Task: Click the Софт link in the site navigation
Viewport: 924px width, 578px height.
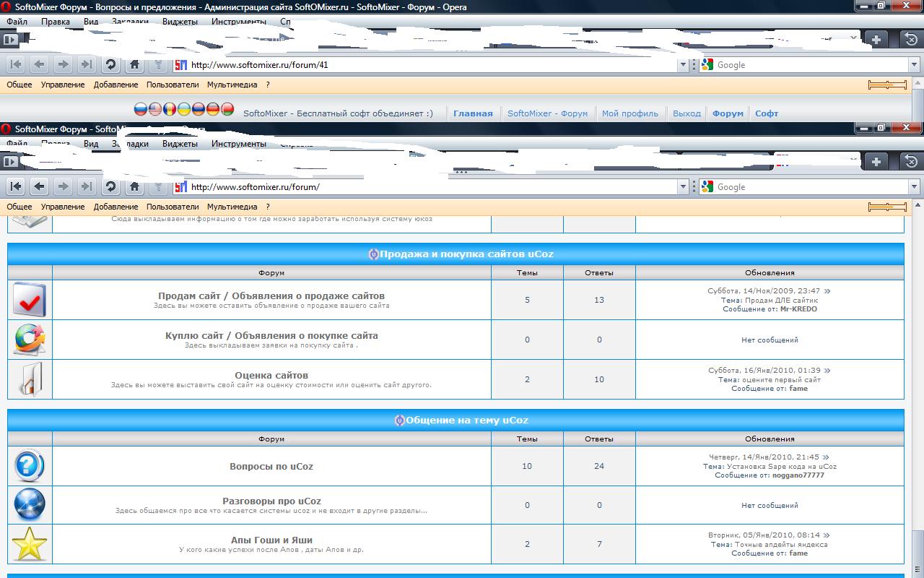Action: 767,113
